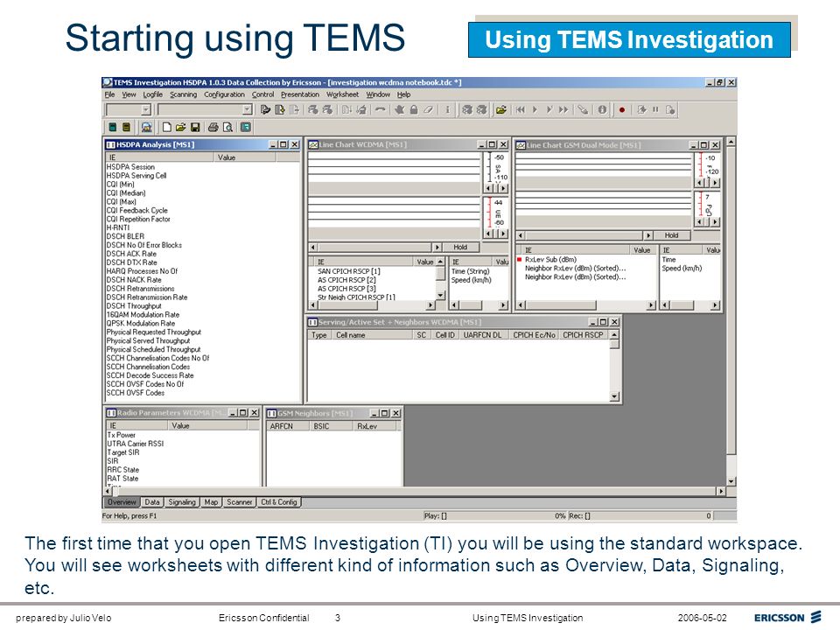
Task: Switch to the Map worksheet tab
Action: pos(211,502)
